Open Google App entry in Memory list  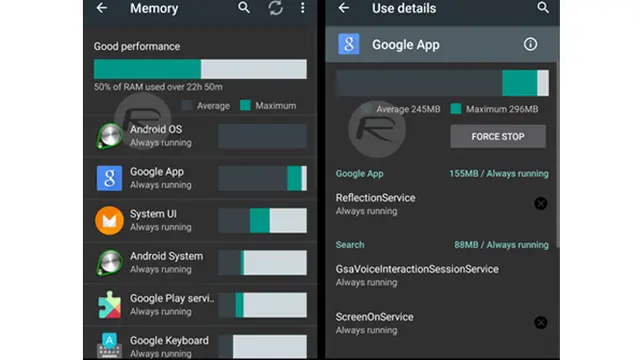[x=200, y=178]
